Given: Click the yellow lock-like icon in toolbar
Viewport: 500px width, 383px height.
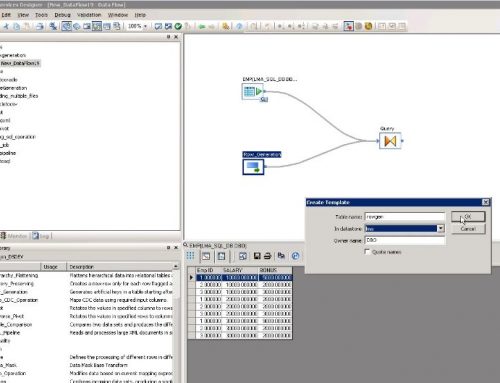Looking at the screenshot, I should coord(226,26).
